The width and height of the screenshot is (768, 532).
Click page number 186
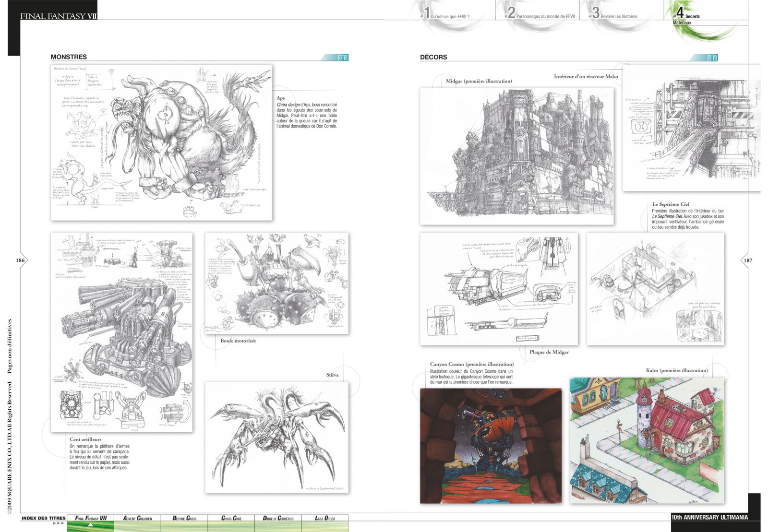pyautogui.click(x=20, y=260)
